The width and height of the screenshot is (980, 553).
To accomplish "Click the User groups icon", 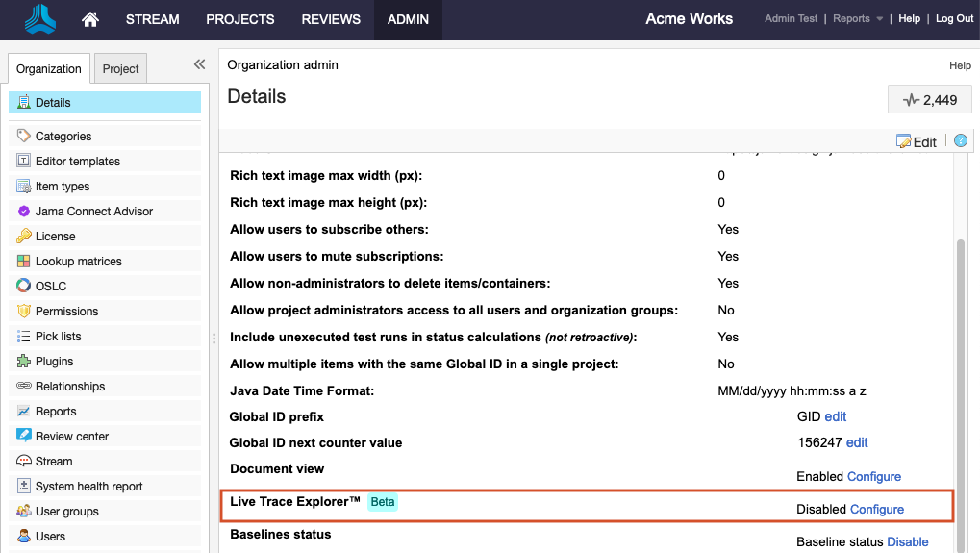I will tap(24, 511).
